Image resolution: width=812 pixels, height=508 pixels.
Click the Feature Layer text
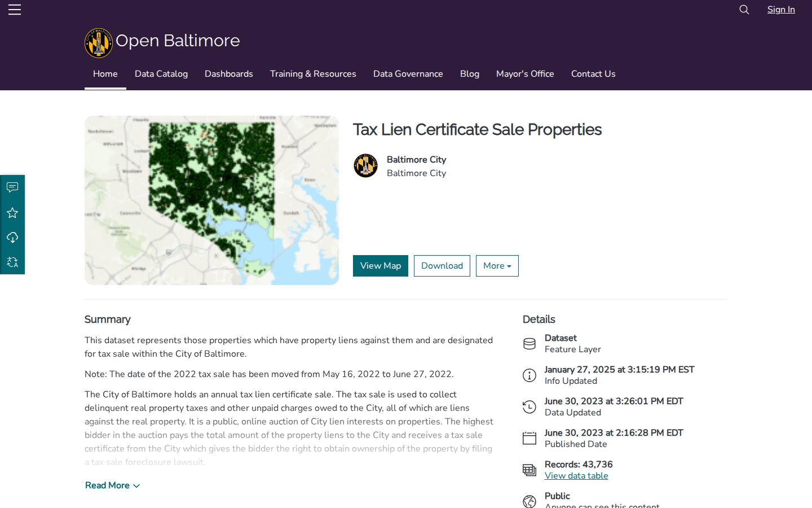tap(573, 349)
